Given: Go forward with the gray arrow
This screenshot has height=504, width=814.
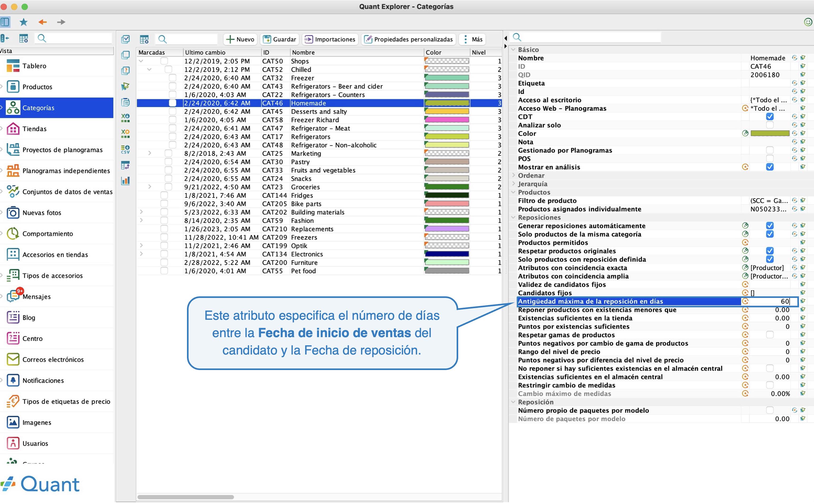Looking at the screenshot, I should point(61,22).
